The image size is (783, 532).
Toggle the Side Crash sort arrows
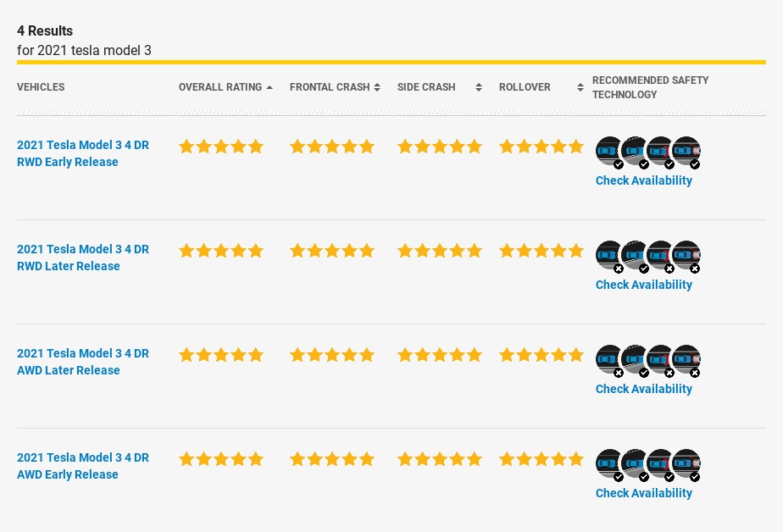point(479,87)
